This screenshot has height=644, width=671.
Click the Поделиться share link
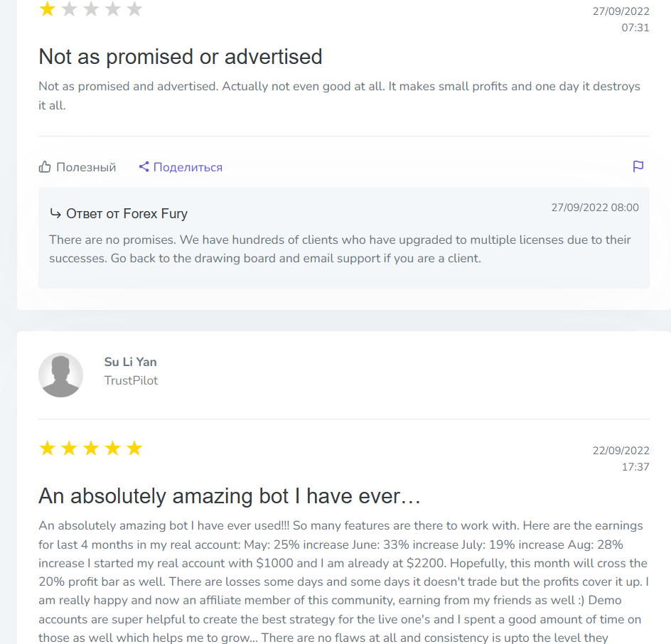click(x=188, y=167)
